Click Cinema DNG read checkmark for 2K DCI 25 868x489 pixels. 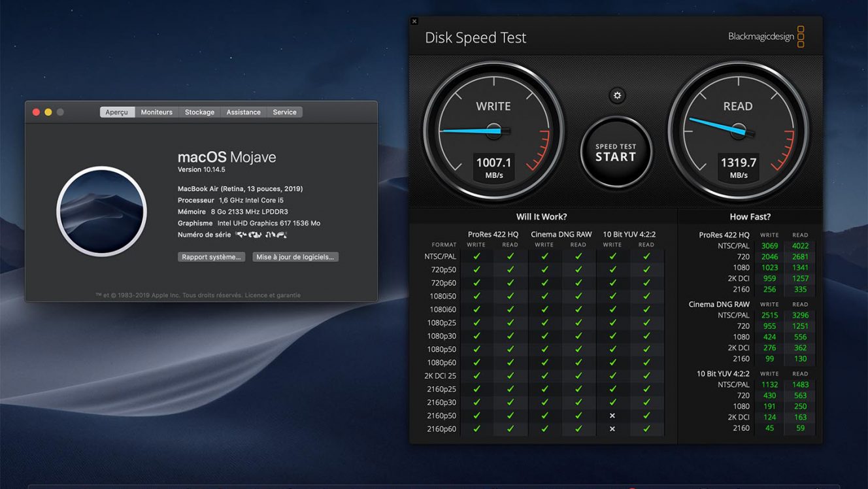(x=578, y=376)
